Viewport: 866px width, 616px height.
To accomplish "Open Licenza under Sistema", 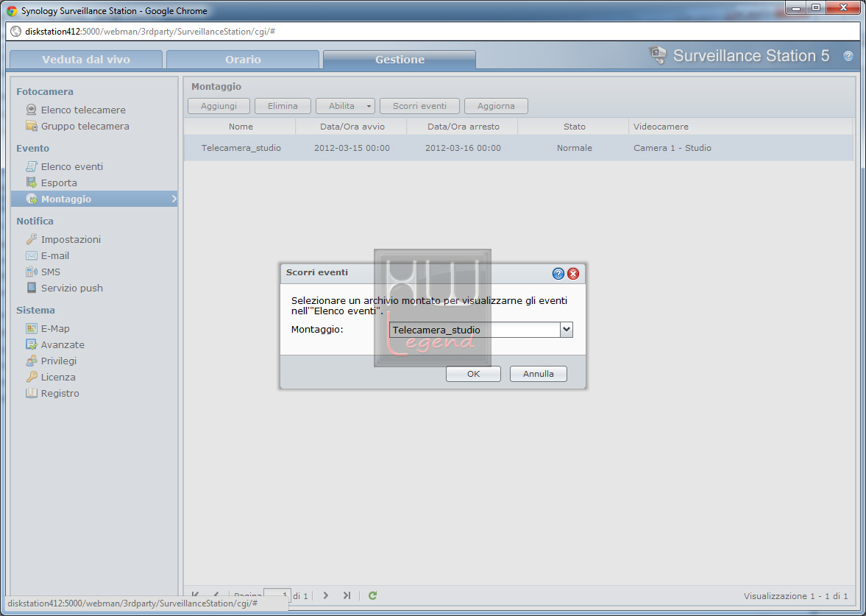I will (58, 377).
